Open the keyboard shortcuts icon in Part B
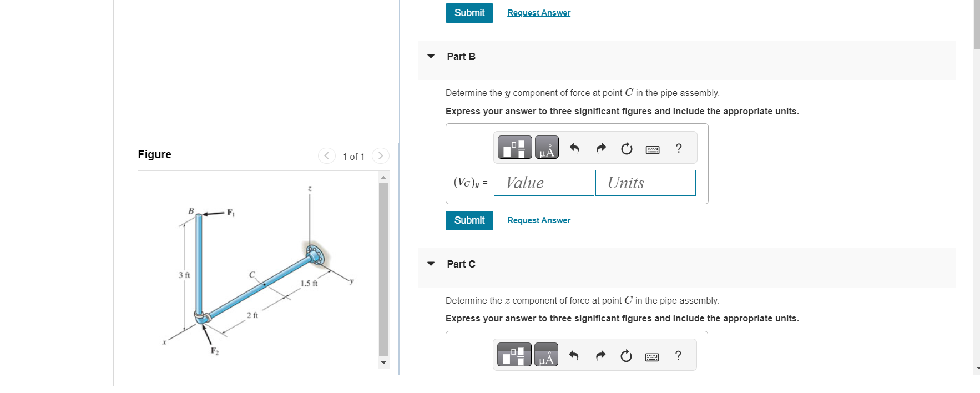980x393 pixels. tap(653, 149)
